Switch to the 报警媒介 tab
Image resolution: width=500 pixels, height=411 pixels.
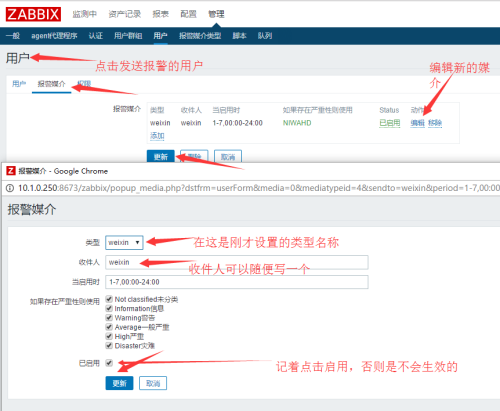point(51,84)
